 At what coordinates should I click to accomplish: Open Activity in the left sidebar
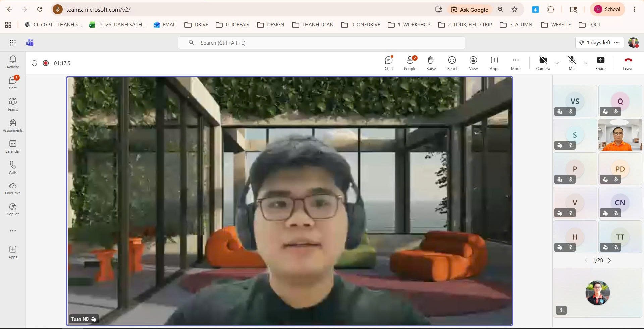click(13, 62)
